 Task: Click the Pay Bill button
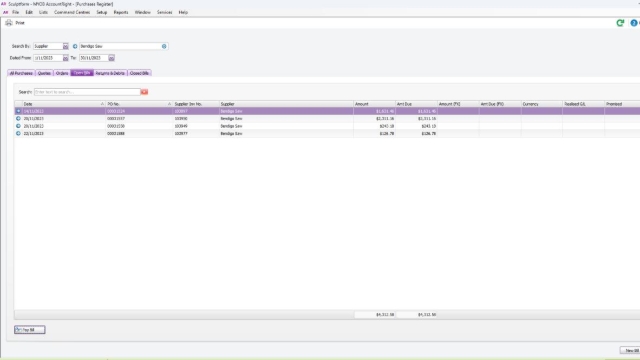pyautogui.click(x=30, y=330)
